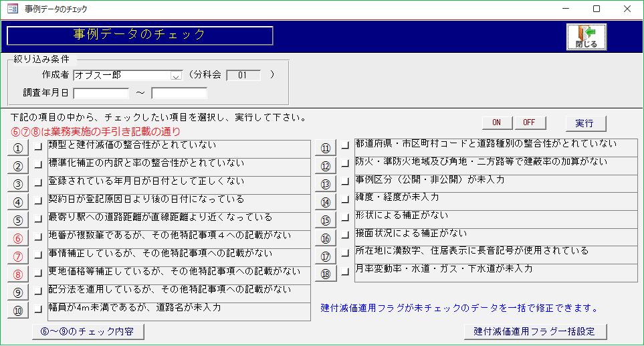Open the 作成者 dropdown list
The image size is (644, 346).
tap(176, 76)
